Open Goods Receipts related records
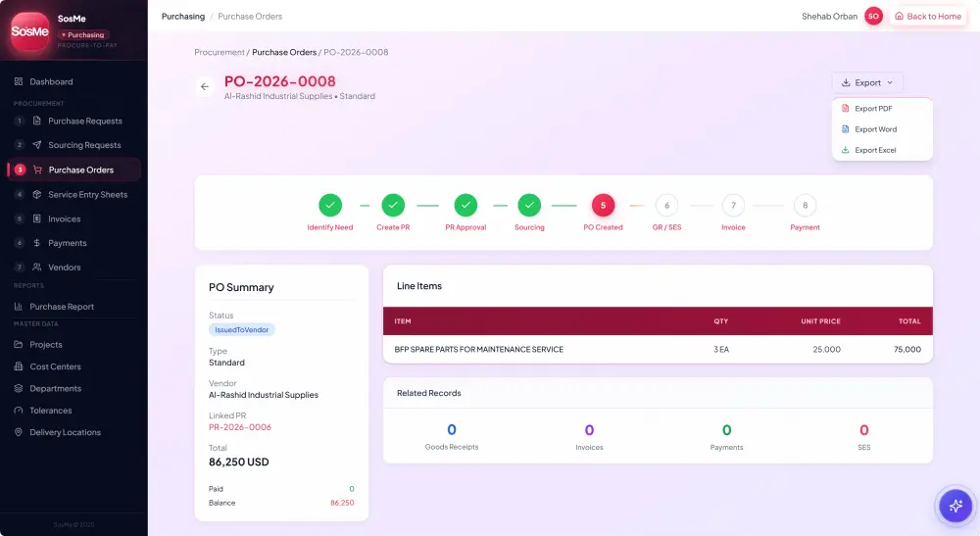Viewport: 980px width, 536px height. [x=452, y=437]
